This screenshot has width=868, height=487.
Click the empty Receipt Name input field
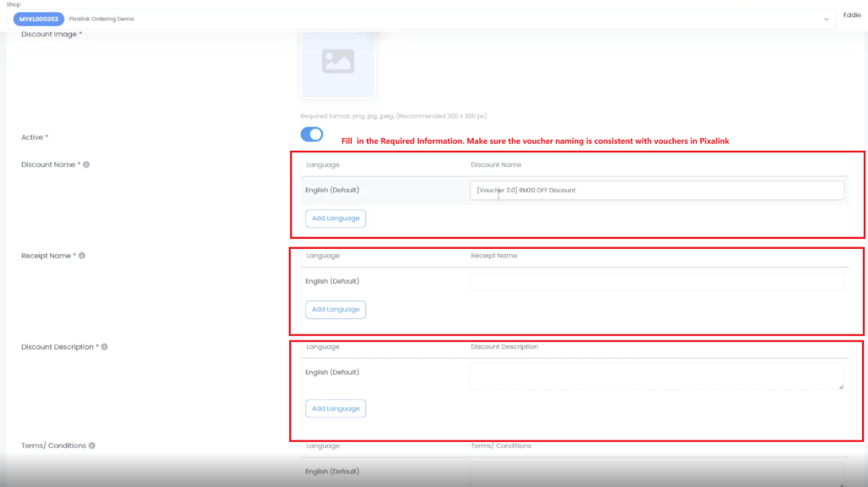(657, 281)
